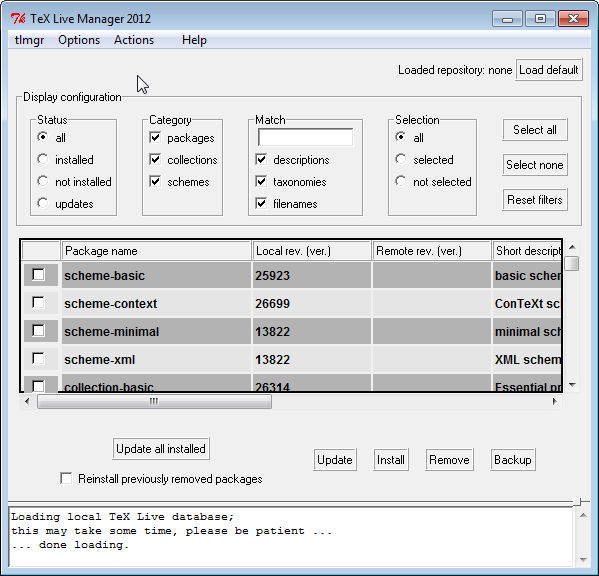Image resolution: width=599 pixels, height=576 pixels.
Task: Uncheck the schemes category checkbox
Action: [x=155, y=181]
